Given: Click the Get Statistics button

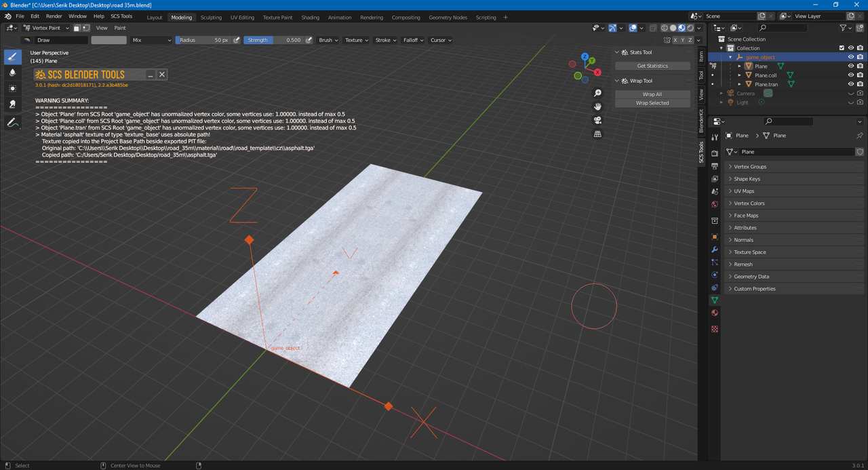Looking at the screenshot, I should click(x=652, y=66).
